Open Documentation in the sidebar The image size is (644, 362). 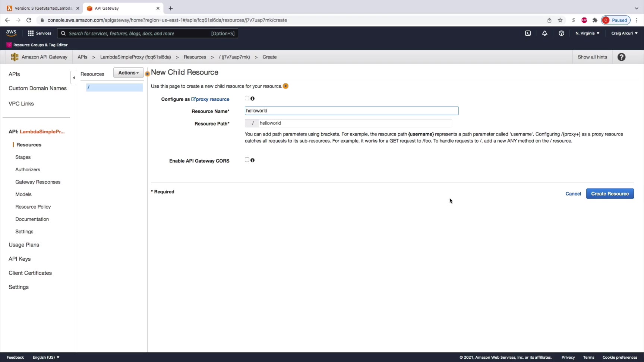coord(32,219)
